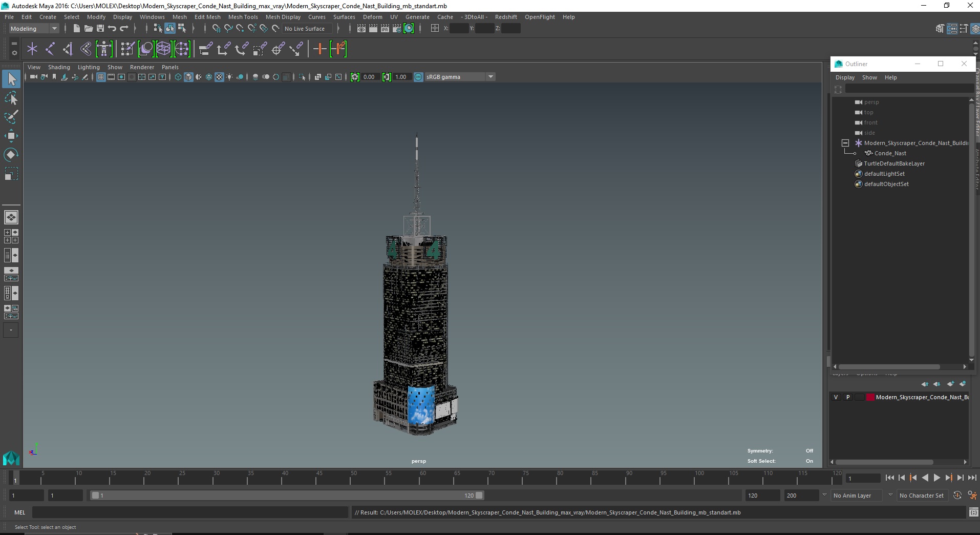The width and height of the screenshot is (980, 535).
Task: Activate the Move tool
Action: [11, 136]
